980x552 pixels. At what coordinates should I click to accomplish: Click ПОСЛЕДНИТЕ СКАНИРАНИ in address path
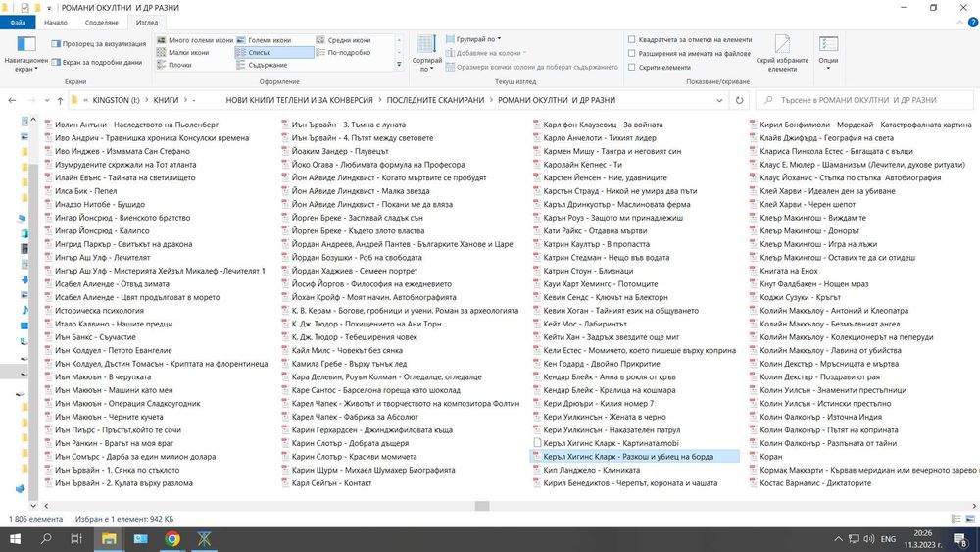436,100
